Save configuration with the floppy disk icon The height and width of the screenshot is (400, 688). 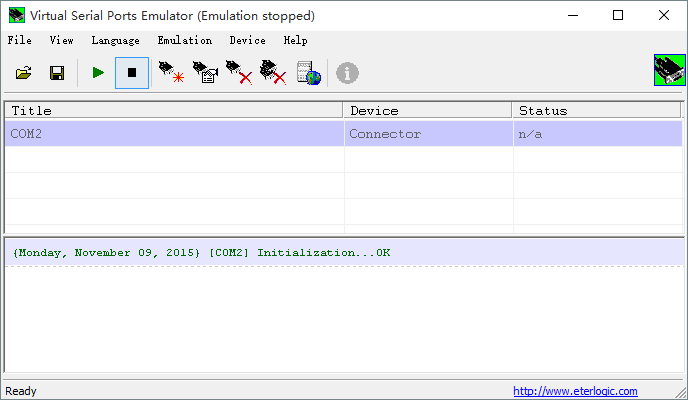click(x=57, y=73)
